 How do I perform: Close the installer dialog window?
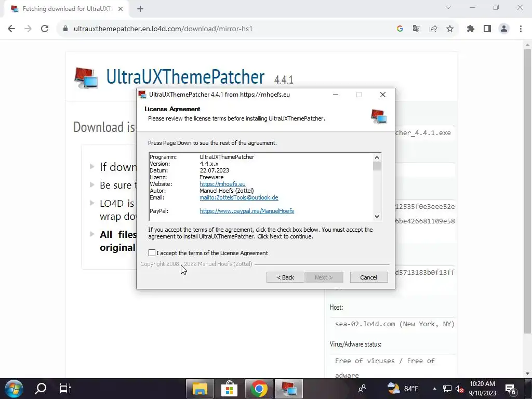point(383,95)
